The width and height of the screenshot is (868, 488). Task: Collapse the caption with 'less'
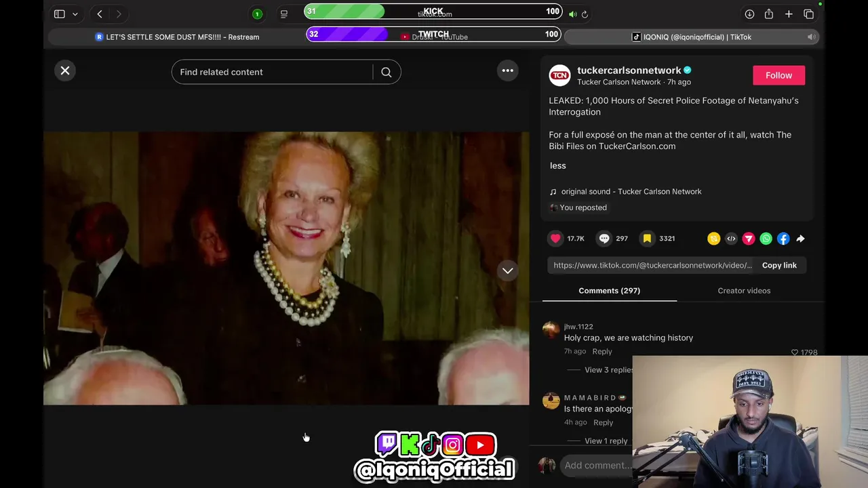coord(557,165)
